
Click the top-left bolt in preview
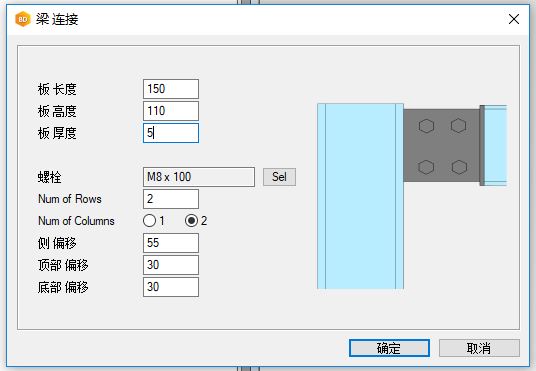pyautogui.click(x=426, y=126)
